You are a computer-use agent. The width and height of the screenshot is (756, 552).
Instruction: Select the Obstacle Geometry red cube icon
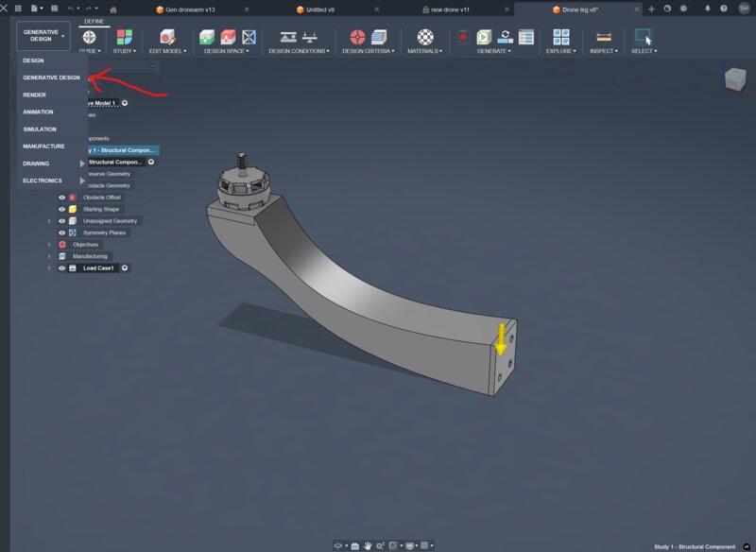tap(228, 37)
